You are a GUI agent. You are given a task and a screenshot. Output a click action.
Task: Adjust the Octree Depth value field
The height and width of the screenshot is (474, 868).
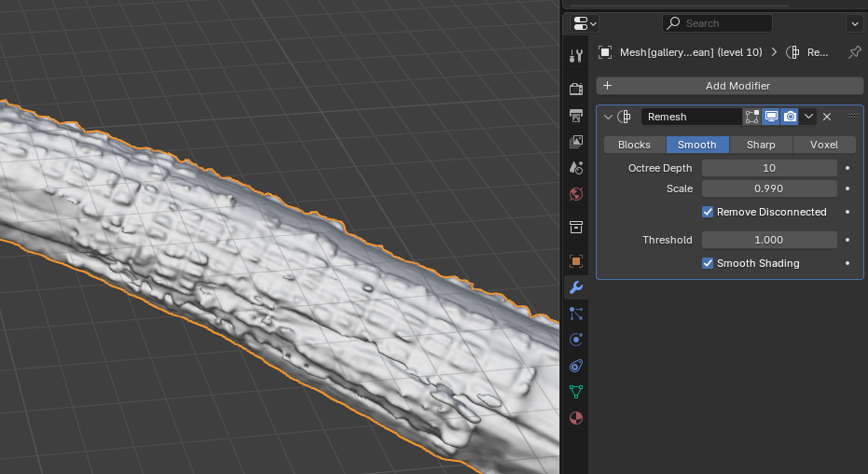tap(769, 168)
